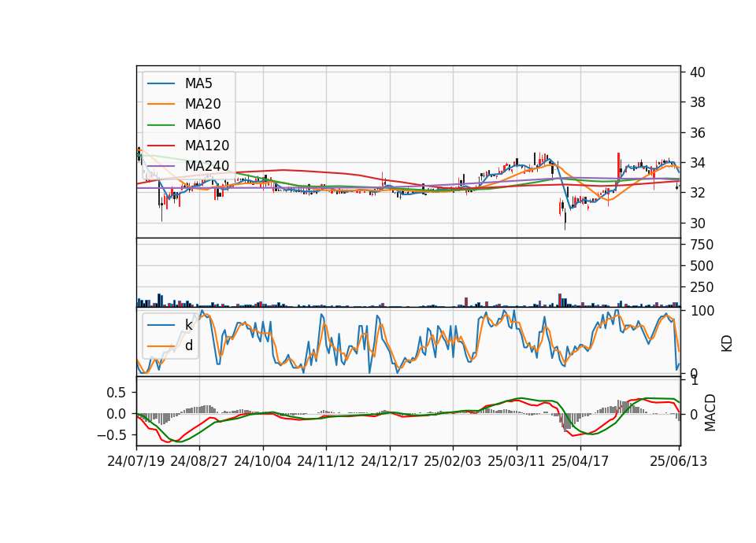The width and height of the screenshot is (756, 543).
Task: Click the 25/04/17 date axis label
Action: [580, 461]
